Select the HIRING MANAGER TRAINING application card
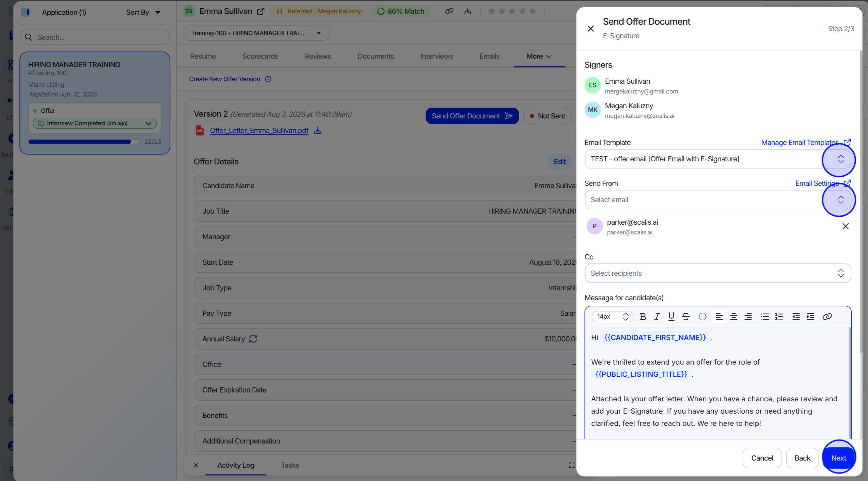The width and height of the screenshot is (868, 481). [95, 103]
